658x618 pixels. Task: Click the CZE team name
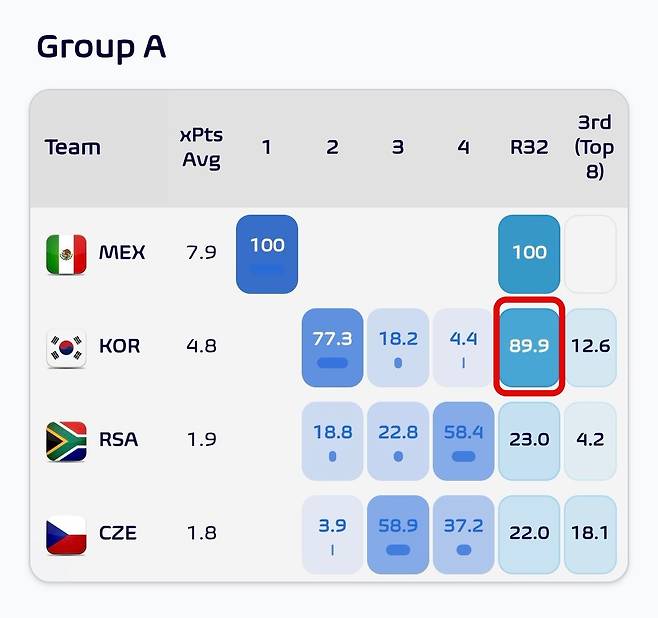[118, 533]
